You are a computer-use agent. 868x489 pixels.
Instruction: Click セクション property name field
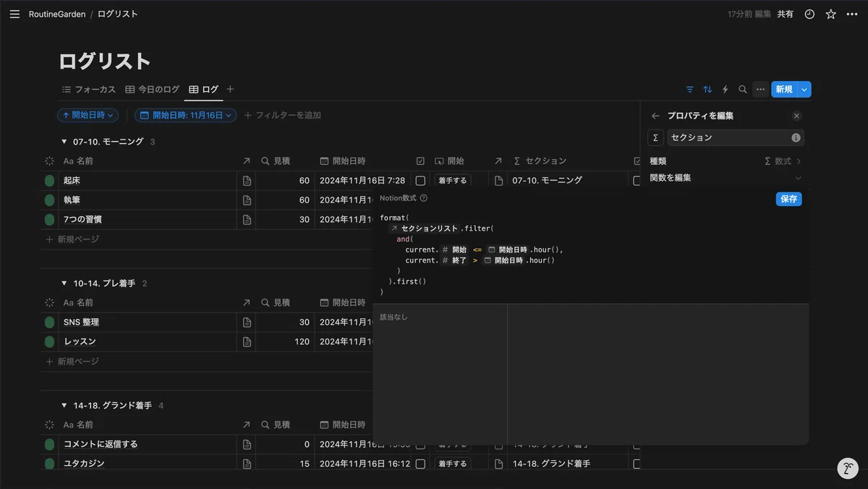pyautogui.click(x=735, y=137)
